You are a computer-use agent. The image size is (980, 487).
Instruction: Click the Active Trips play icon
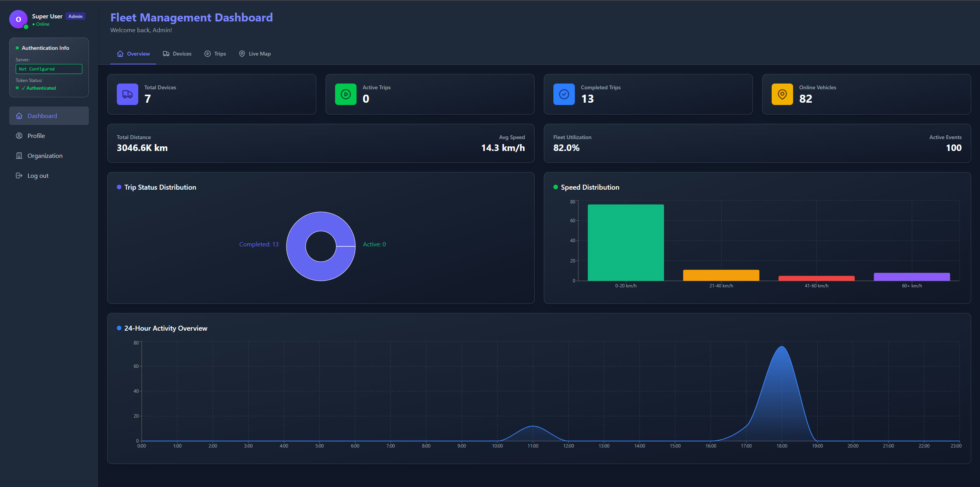click(345, 94)
